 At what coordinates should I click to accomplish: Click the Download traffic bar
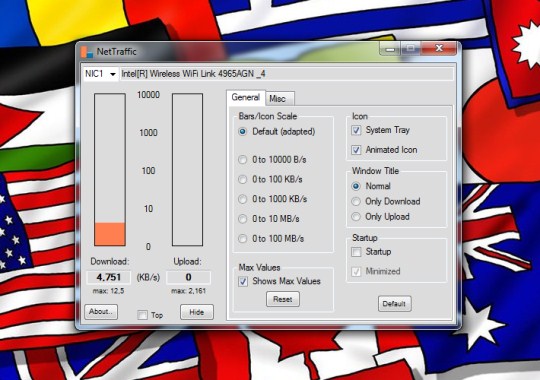[110, 170]
